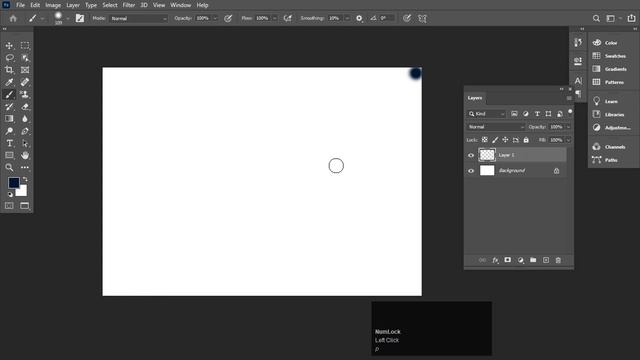Image resolution: width=640 pixels, height=360 pixels.
Task: Select the Frame tool
Action: (25, 70)
